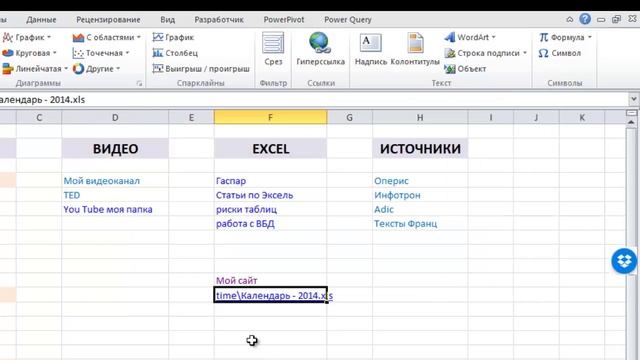Image resolution: width=640 pixels, height=360 pixels.
Task: Expand the Формула dropdown arrow
Action: (590, 37)
